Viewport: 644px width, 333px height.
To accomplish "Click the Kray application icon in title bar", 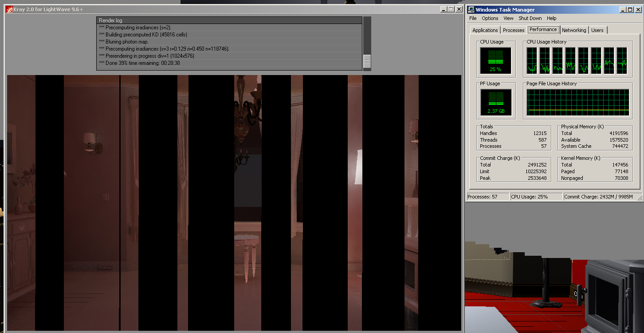I will pos(8,9).
